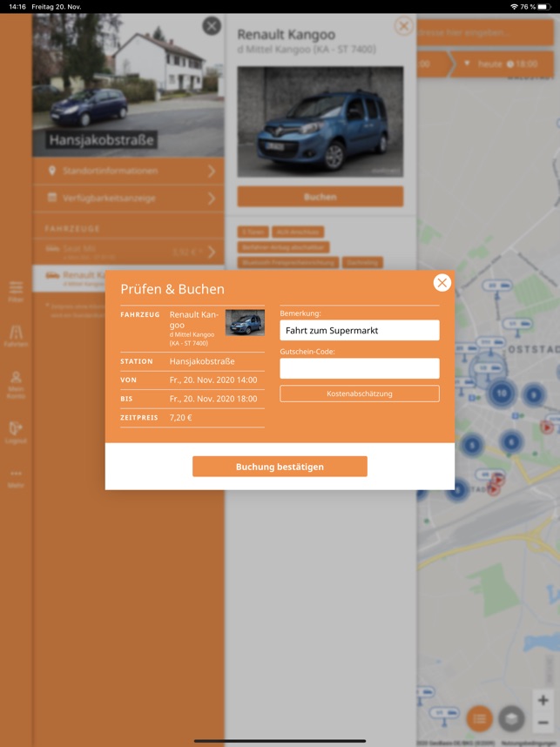Tap the AUX-Anschluss feature tag
The height and width of the screenshot is (747, 560).
point(299,232)
